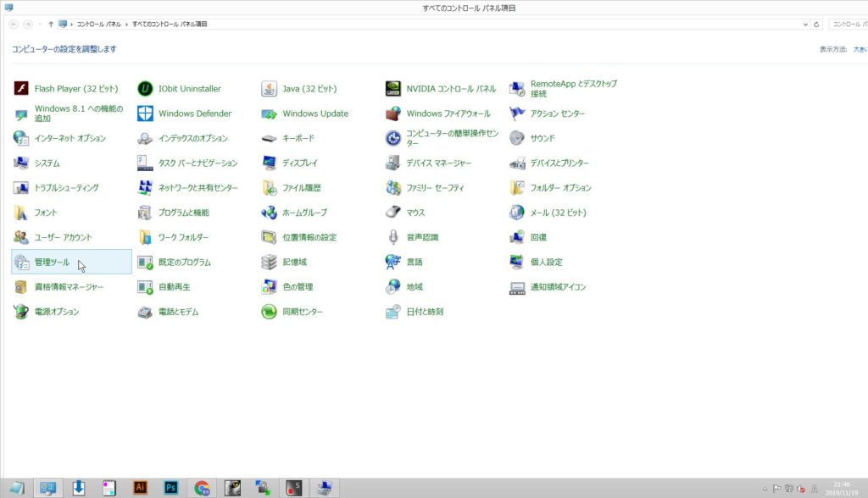Open the インデックスのオプション link
Image resolution: width=868 pixels, height=498 pixels.
tap(193, 138)
